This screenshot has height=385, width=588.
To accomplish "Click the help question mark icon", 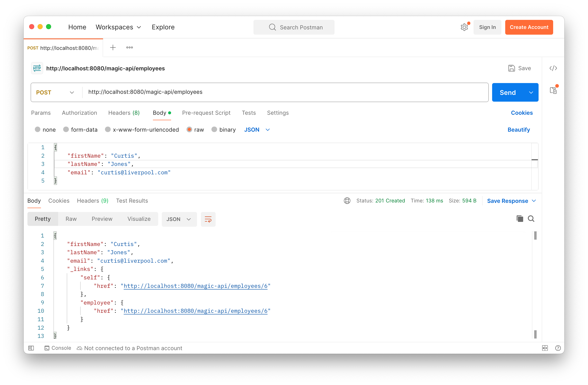I will pos(558,348).
